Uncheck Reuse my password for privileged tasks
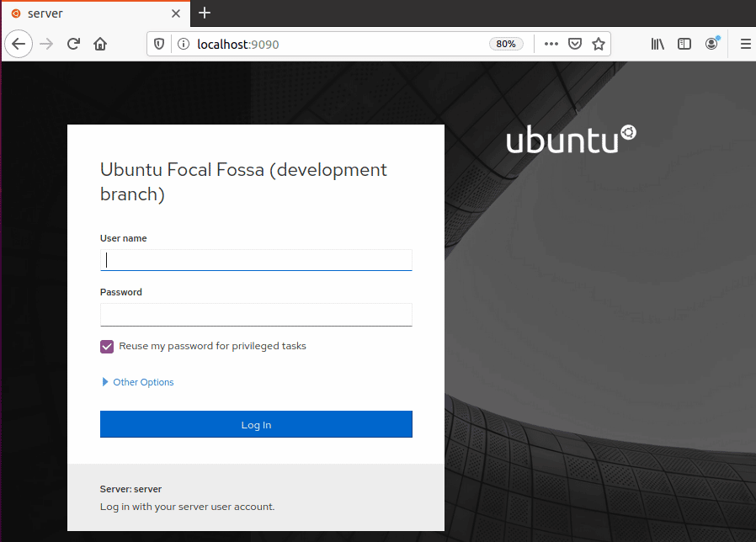This screenshot has width=756, height=542. [x=107, y=346]
